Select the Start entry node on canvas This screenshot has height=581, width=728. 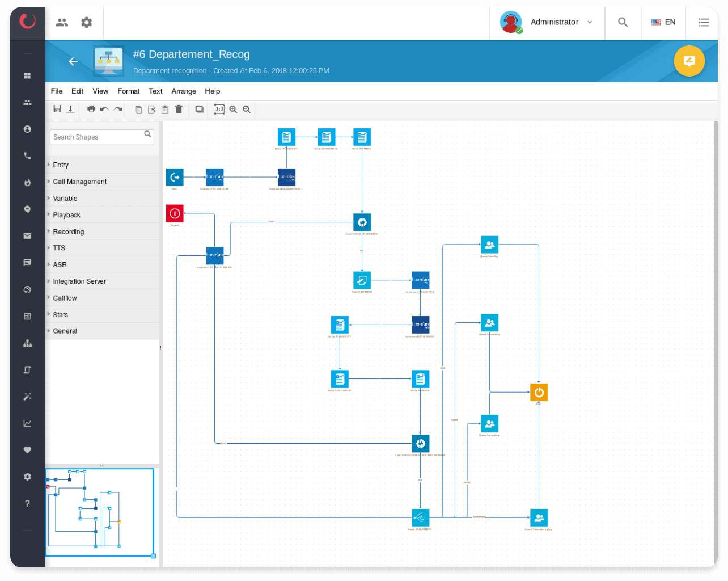tap(175, 177)
